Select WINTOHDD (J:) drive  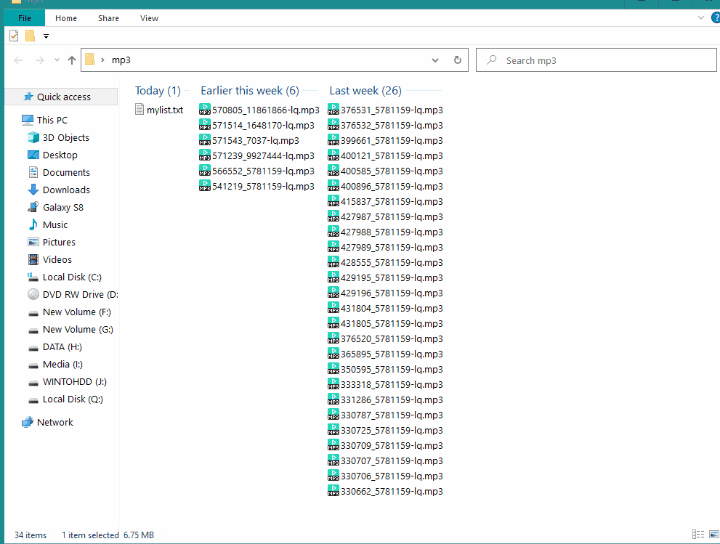point(74,382)
